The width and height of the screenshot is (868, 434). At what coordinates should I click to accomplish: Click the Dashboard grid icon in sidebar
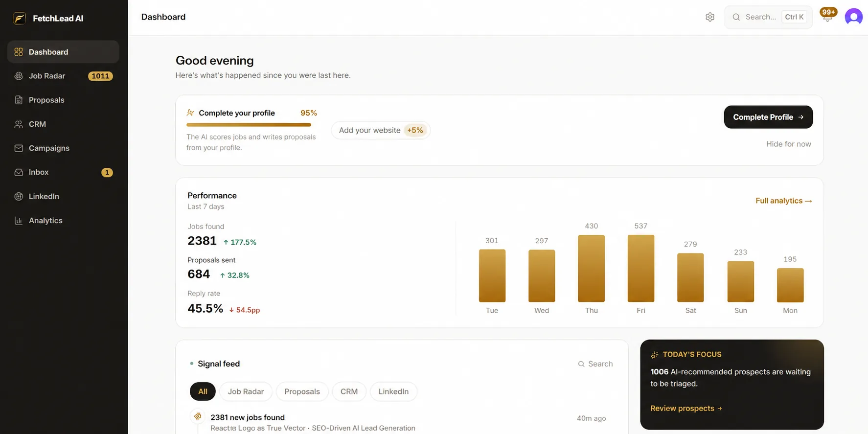click(19, 52)
